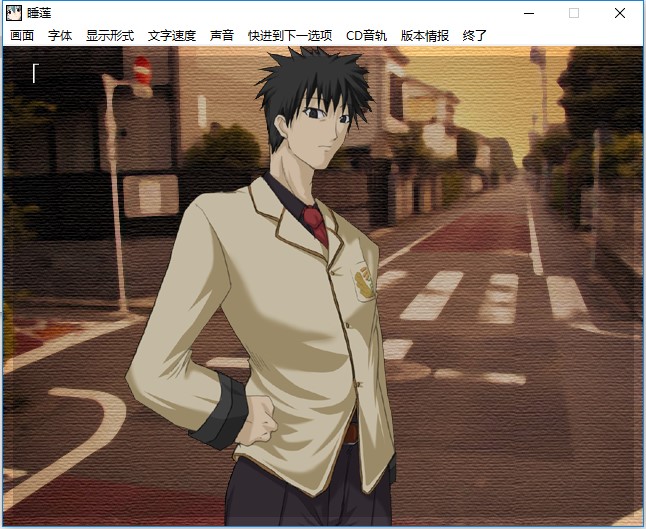
Task: Open the 版本情报 version info menu
Action: 425,35
